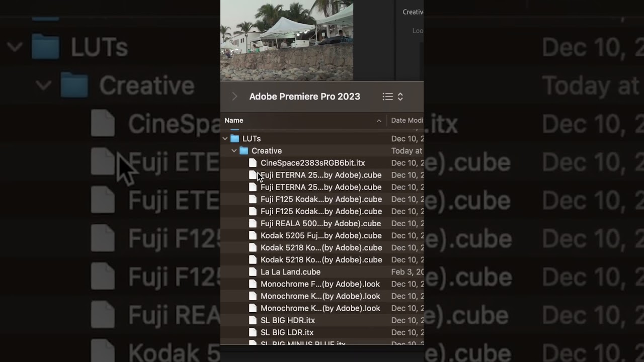Select the La La Land.cube file name
The height and width of the screenshot is (362, 644).
[x=290, y=272]
